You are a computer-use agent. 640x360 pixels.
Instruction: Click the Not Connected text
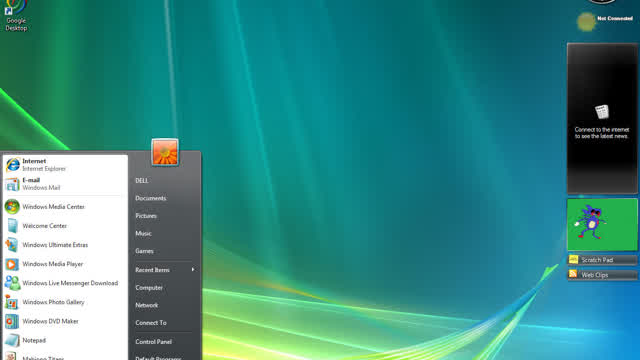pos(615,18)
